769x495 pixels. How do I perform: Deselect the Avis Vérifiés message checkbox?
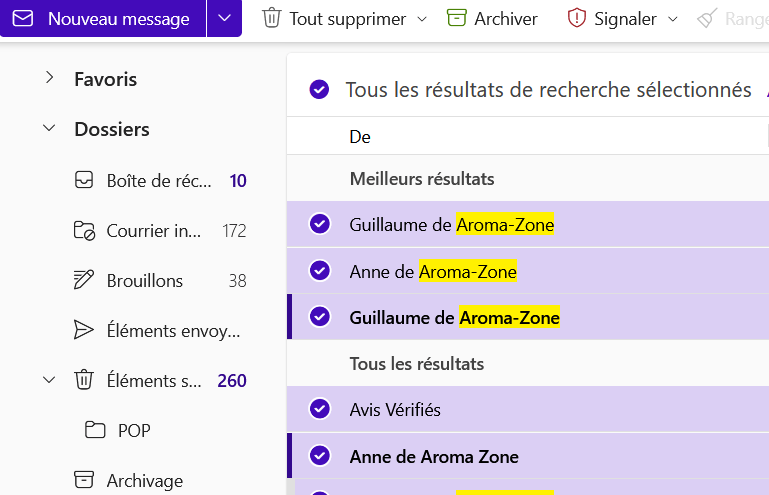[x=320, y=409]
